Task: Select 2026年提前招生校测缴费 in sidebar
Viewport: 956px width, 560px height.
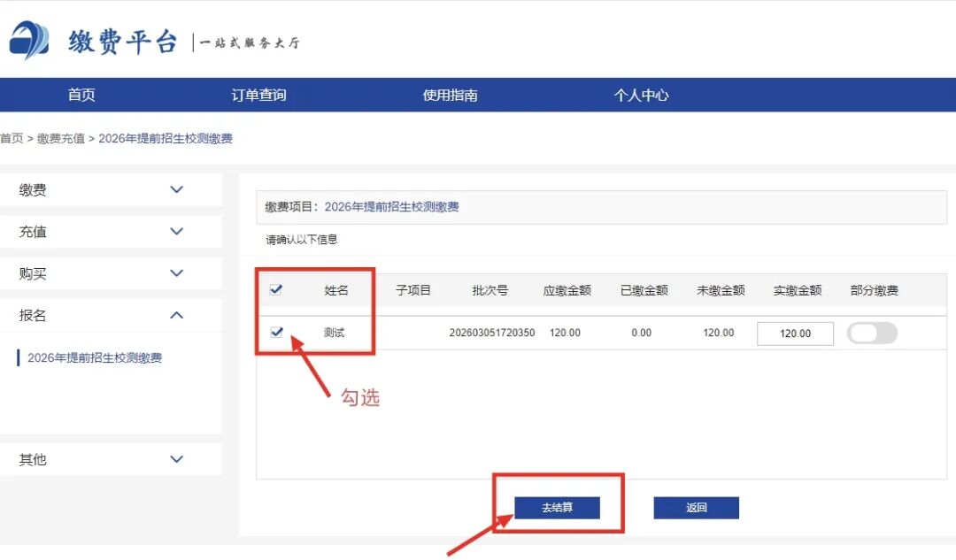Action: (95, 358)
